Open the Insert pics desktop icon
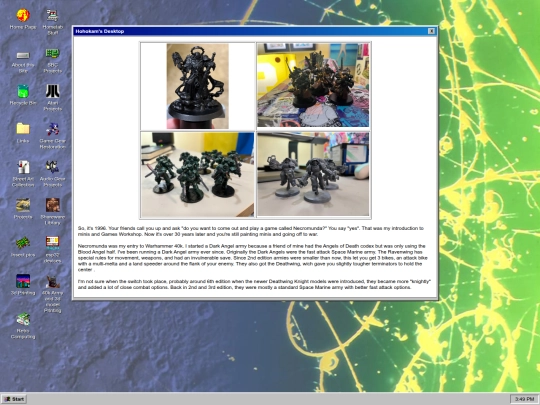The image size is (540, 405). pyautogui.click(x=23, y=247)
